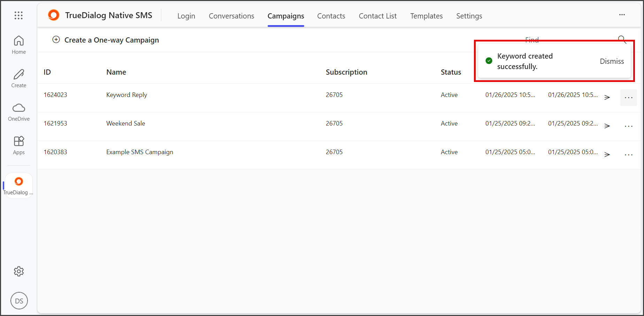
Task: Switch to the Login tab
Action: (x=186, y=16)
